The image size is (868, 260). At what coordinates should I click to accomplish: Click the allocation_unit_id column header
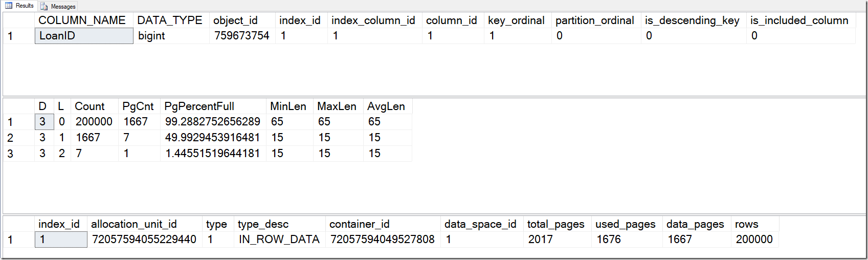pos(134,224)
